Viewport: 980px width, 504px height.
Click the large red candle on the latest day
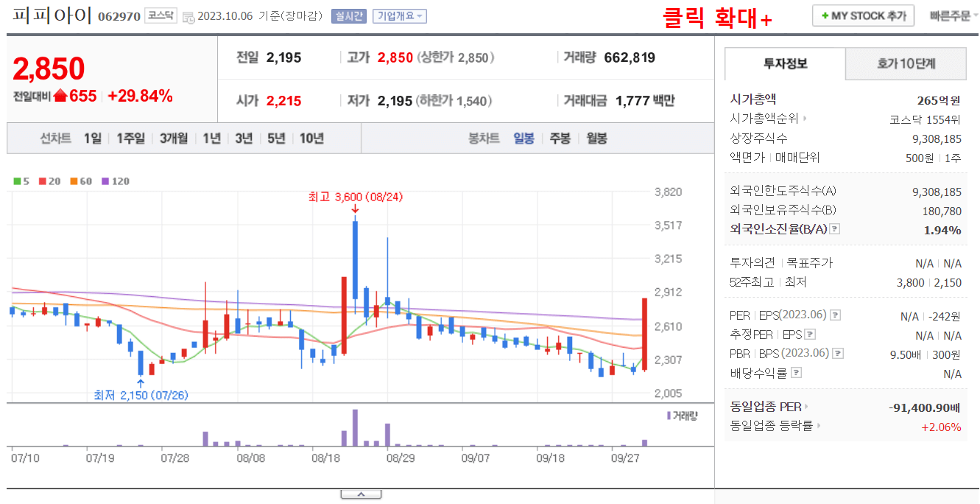(x=644, y=334)
